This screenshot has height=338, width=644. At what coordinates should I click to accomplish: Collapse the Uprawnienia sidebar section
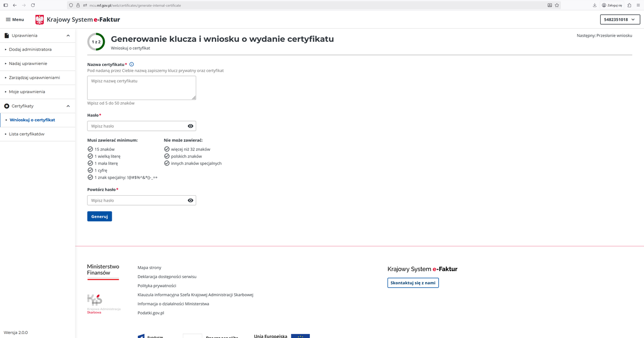pos(68,36)
